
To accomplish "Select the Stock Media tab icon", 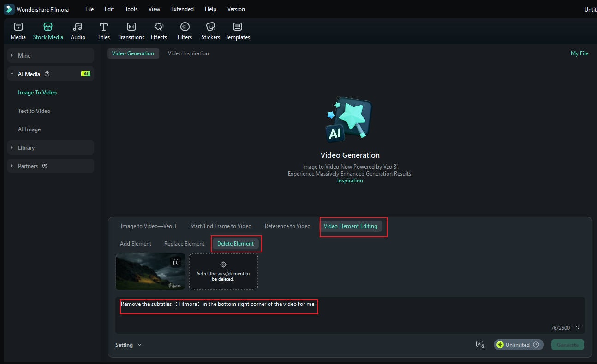I will click(x=48, y=27).
